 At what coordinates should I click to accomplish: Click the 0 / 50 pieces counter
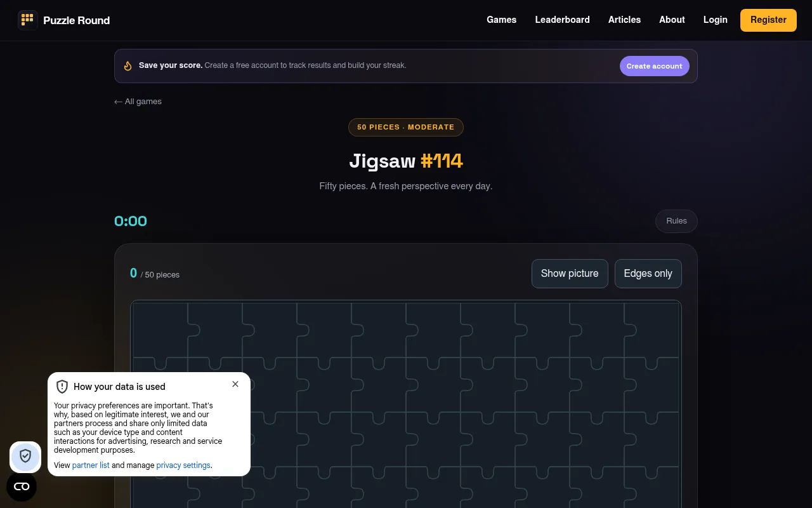[155, 274]
